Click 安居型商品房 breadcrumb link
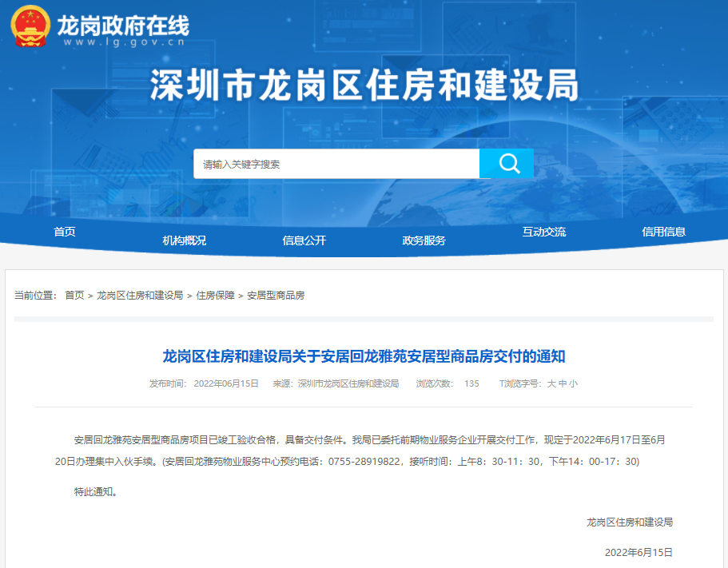728x568 pixels. click(x=276, y=295)
